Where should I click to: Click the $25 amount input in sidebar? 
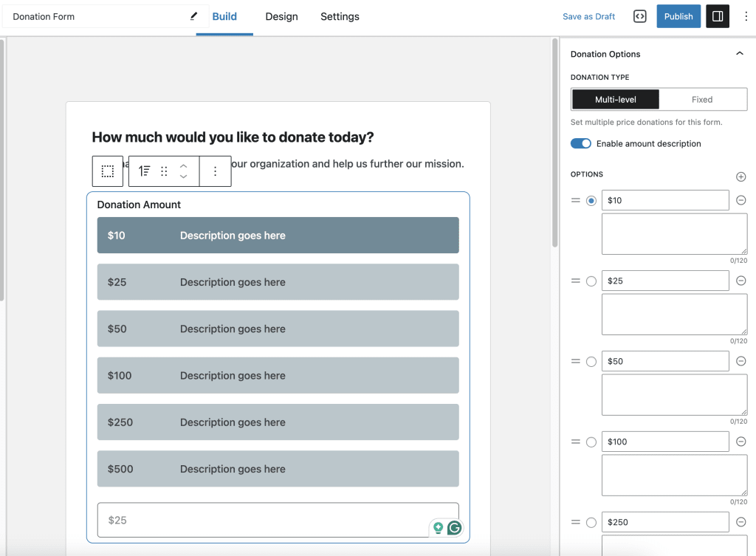coord(665,281)
